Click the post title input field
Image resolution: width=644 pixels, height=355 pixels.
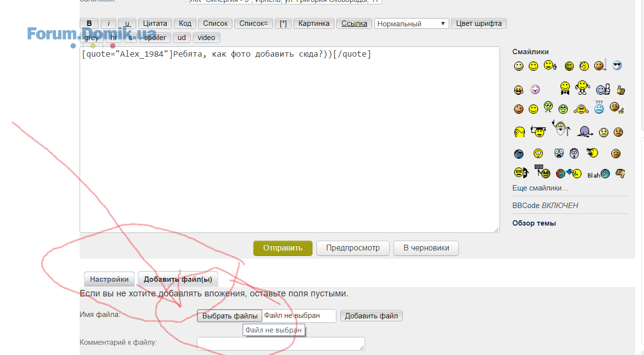tap(286, 1)
